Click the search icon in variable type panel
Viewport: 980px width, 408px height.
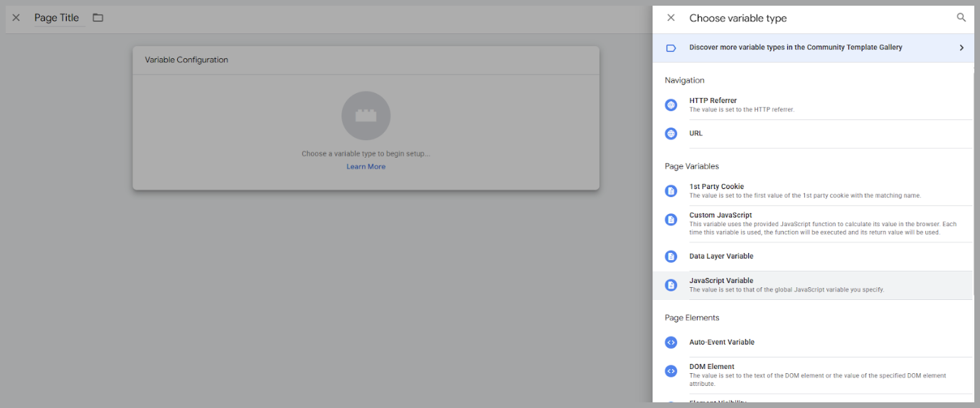pos(962,18)
